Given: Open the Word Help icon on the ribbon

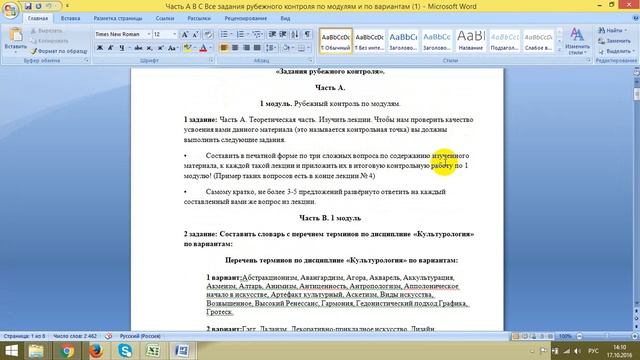Looking at the screenshot, I should tap(636, 18).
